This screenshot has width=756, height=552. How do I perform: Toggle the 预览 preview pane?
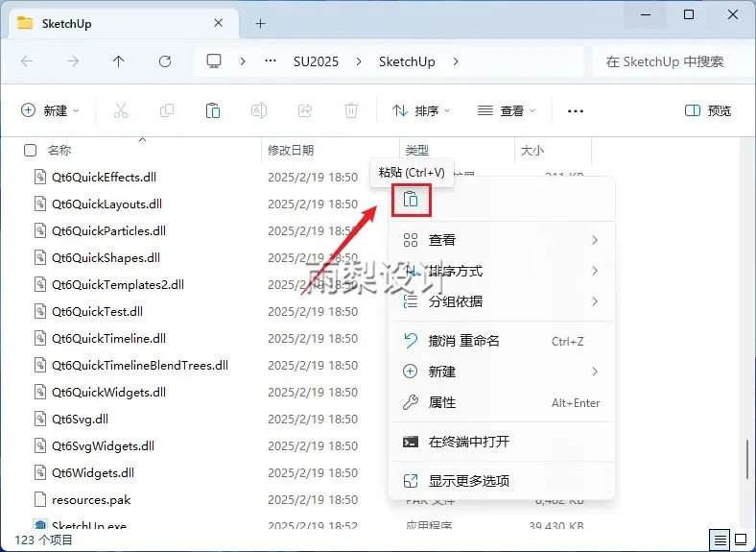(x=708, y=111)
